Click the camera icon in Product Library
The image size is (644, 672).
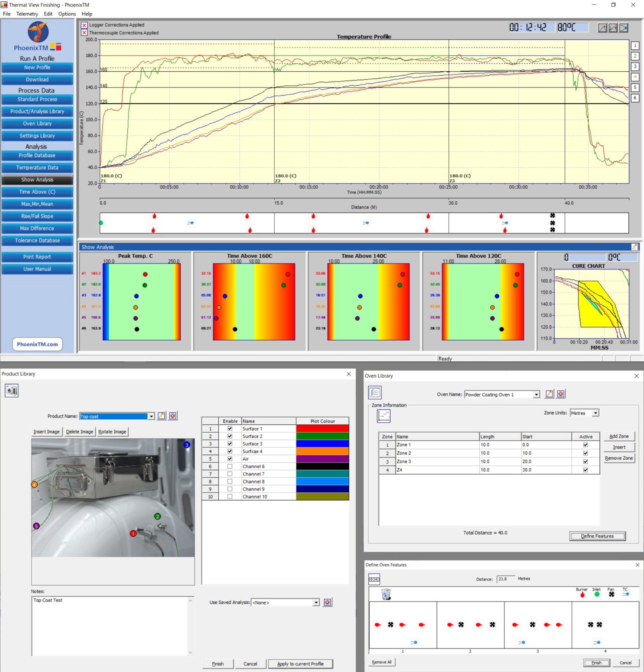[12, 390]
